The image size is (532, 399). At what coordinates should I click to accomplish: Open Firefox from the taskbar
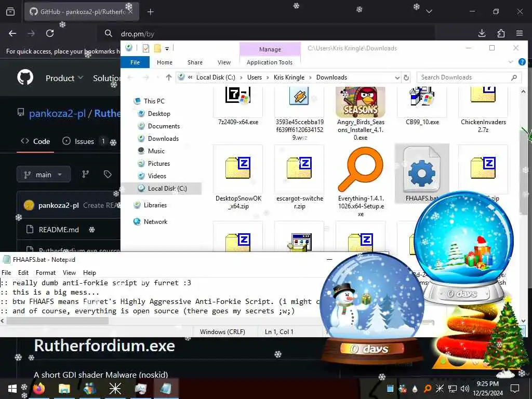(39, 389)
